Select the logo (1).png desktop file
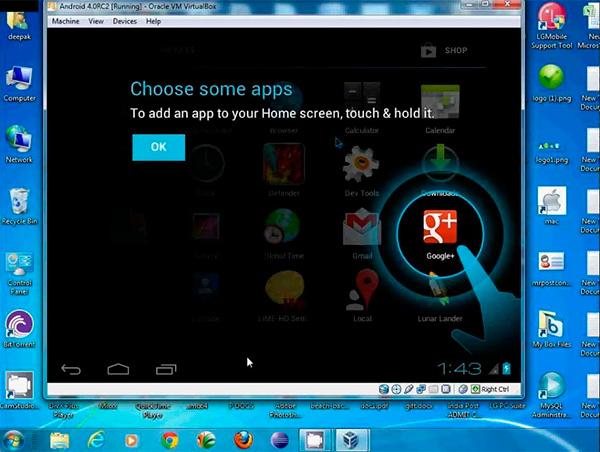Viewport: 600px width, 452px height. click(x=551, y=83)
